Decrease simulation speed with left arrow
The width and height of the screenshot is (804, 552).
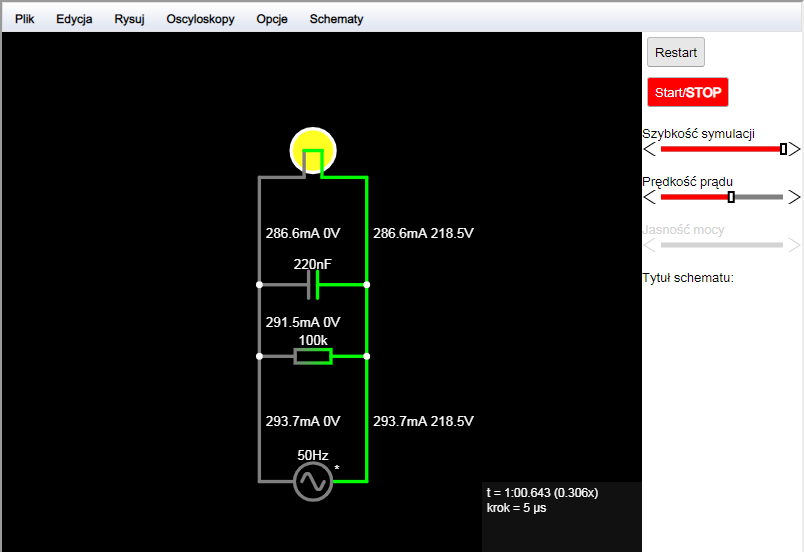649,150
